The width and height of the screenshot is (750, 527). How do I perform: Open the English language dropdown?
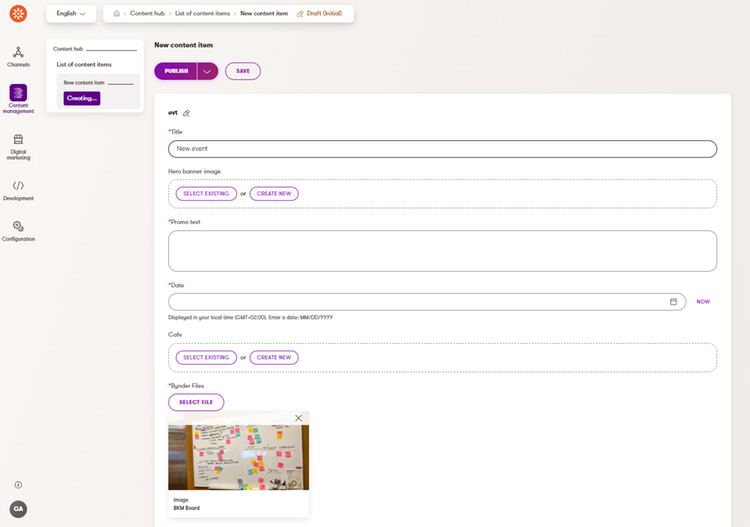[x=71, y=13]
